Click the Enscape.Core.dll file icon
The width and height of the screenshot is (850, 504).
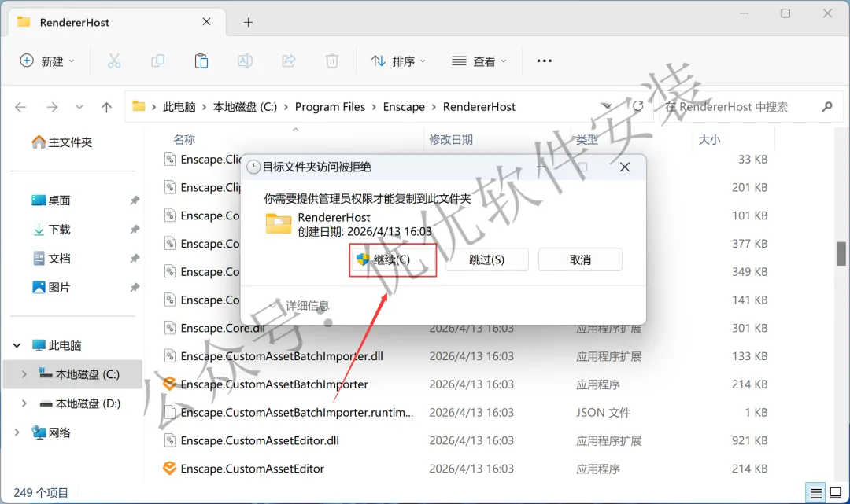(x=170, y=328)
